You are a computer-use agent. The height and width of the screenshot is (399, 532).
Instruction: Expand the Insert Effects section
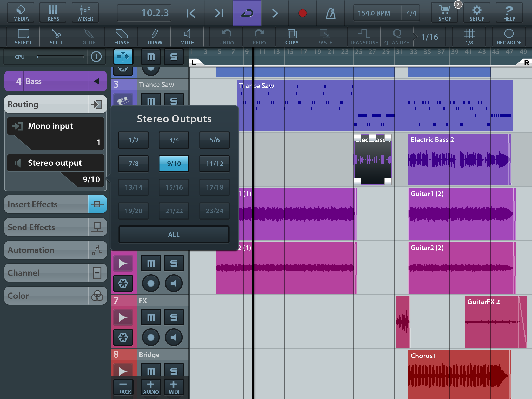[x=56, y=204]
